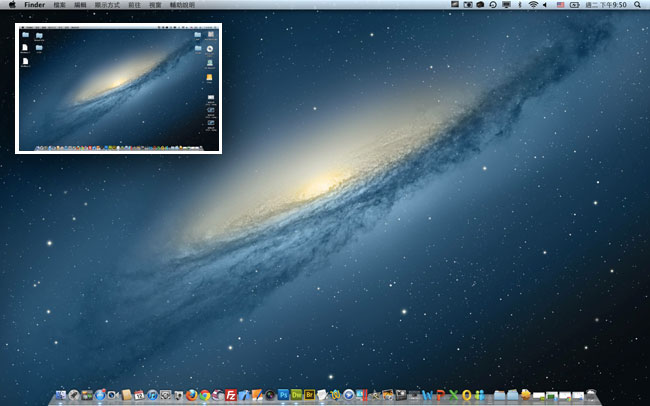Image resolution: width=650 pixels, height=406 pixels.
Task: Click the desktop preview thumbnail image
Action: click(119, 88)
